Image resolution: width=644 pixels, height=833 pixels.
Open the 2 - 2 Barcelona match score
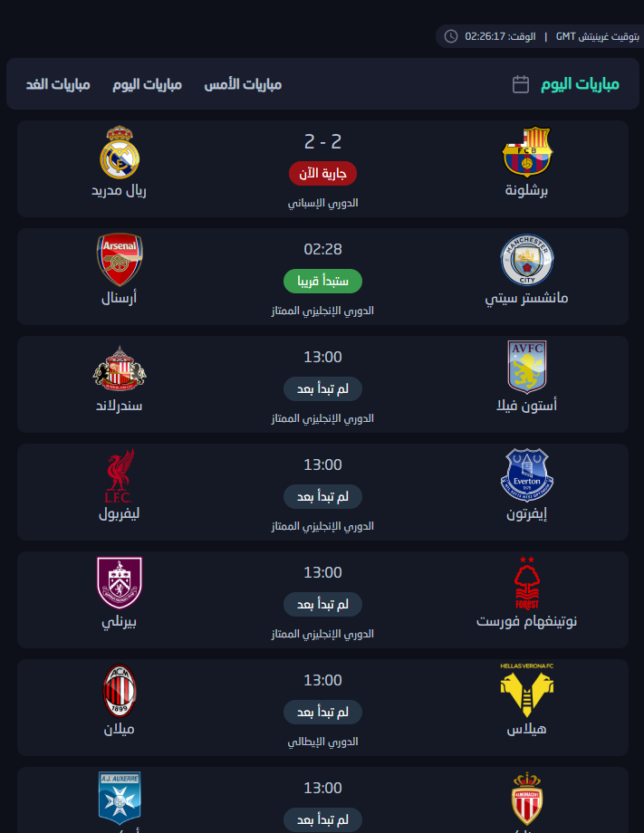click(322, 141)
